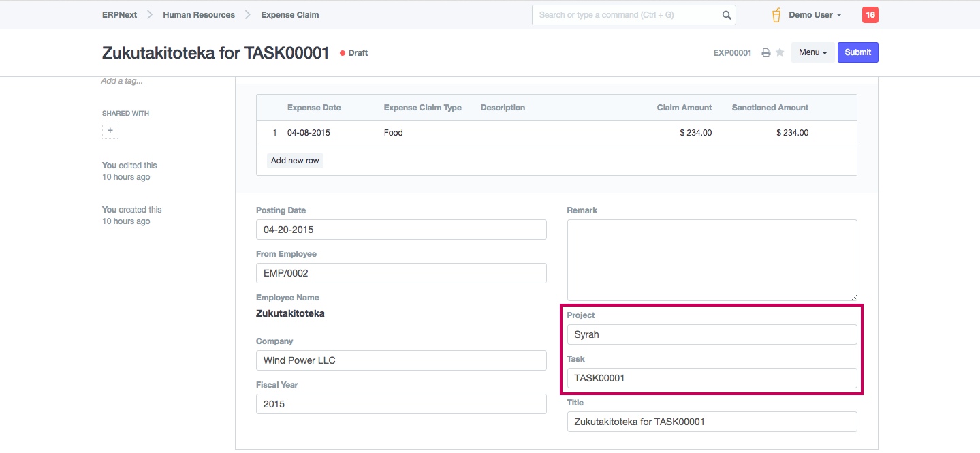980x453 pixels.
Task: Click the Task field with TASK00001
Action: [712, 378]
